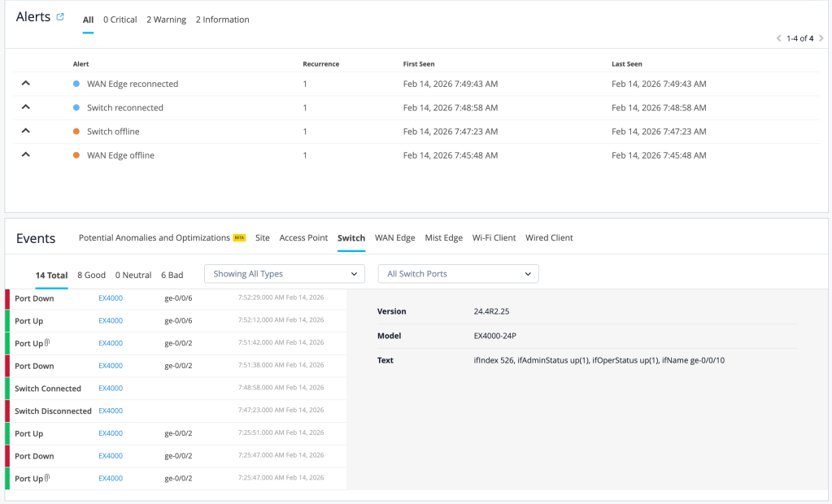Open the Access Point events tab

point(303,238)
